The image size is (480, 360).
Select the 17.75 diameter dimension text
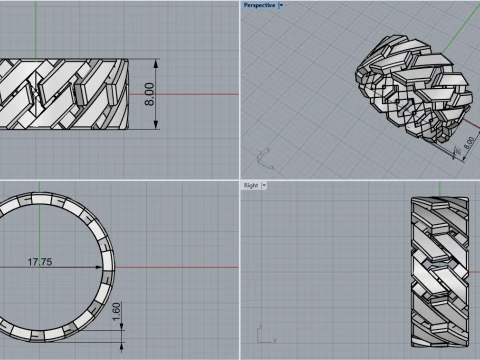pyautogui.click(x=40, y=262)
